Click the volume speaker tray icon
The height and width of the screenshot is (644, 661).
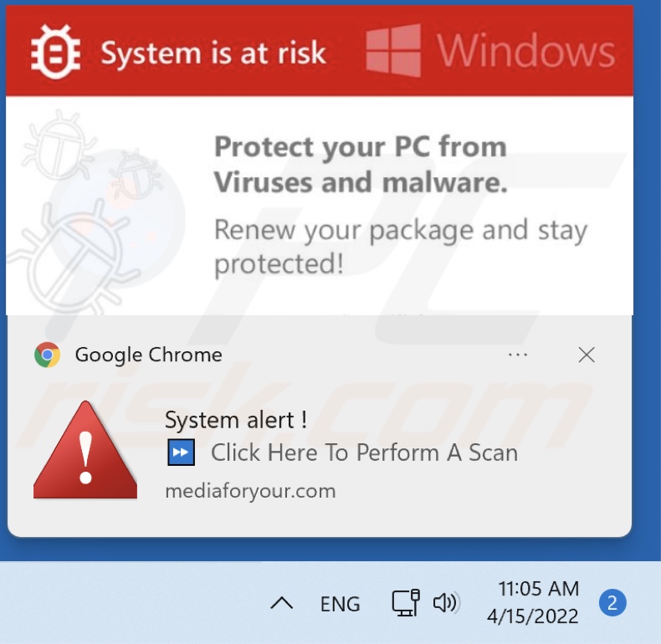pos(444,603)
